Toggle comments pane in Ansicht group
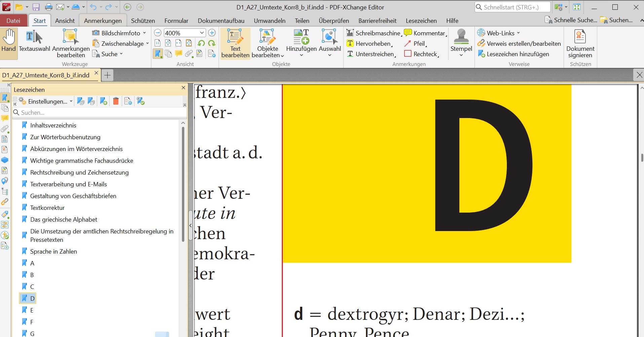Screen dimensions: 644x337 (179, 54)
